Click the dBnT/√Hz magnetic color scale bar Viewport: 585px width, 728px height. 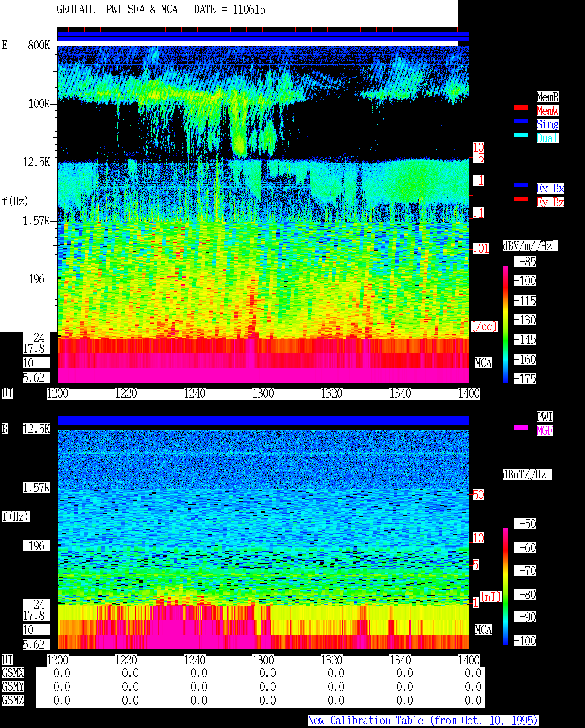click(505, 586)
